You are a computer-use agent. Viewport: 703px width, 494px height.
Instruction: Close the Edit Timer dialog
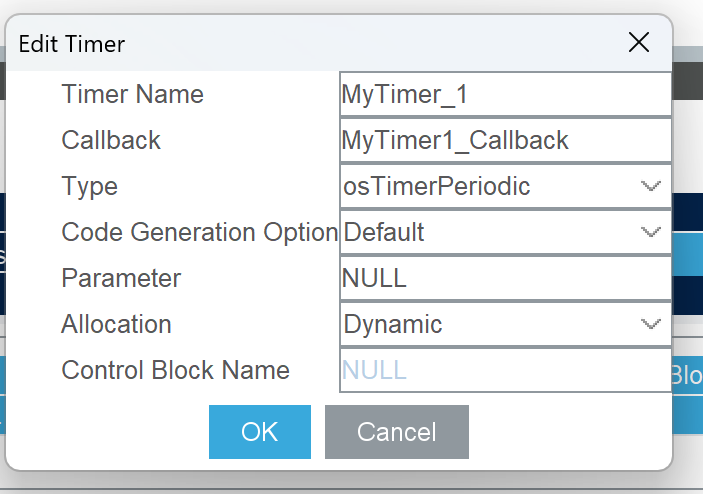pyautogui.click(x=639, y=42)
